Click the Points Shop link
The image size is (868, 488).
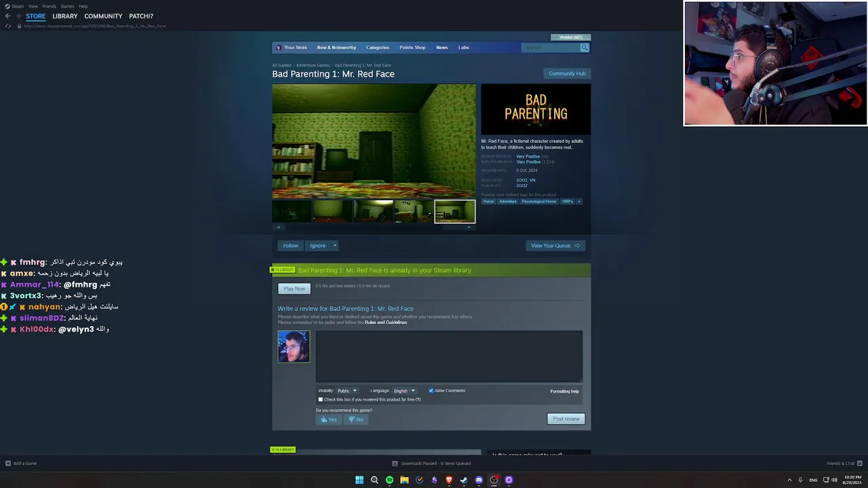[412, 47]
